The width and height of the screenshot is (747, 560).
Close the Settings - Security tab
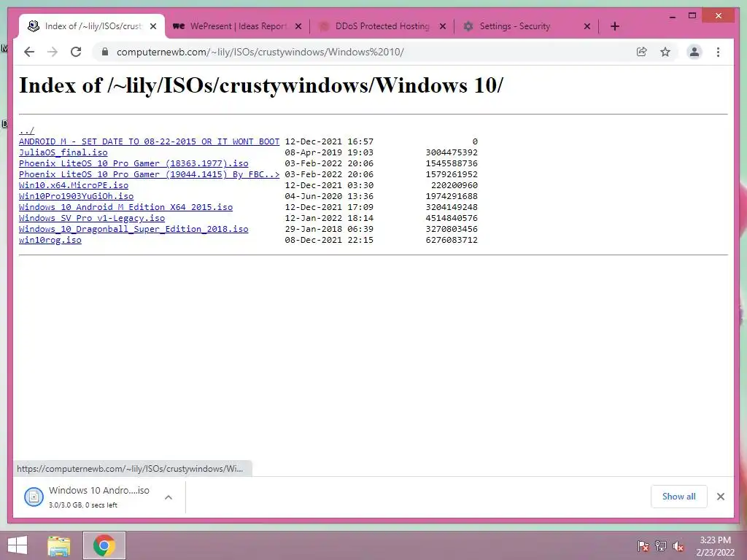point(587,26)
